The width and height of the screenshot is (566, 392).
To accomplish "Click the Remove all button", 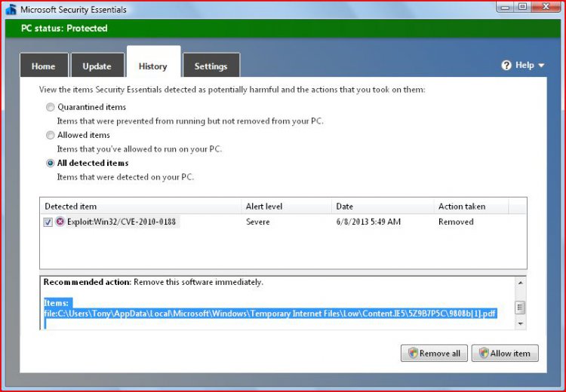I will pos(434,353).
